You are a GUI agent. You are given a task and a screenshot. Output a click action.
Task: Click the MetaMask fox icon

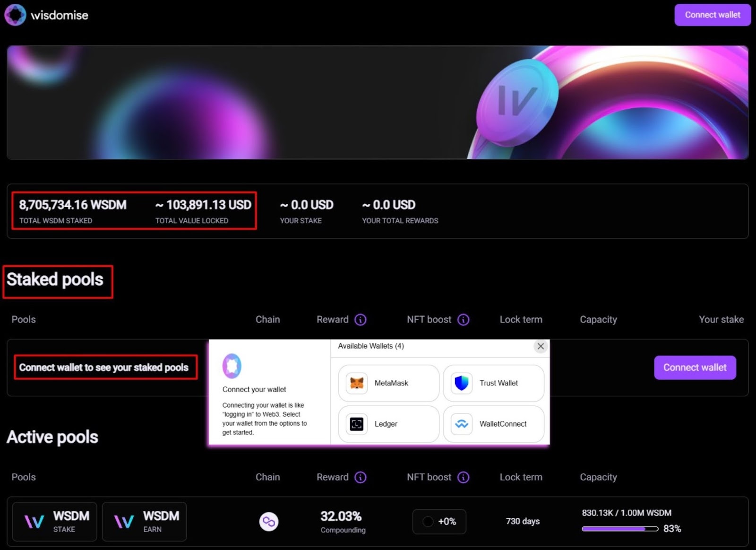coord(357,383)
